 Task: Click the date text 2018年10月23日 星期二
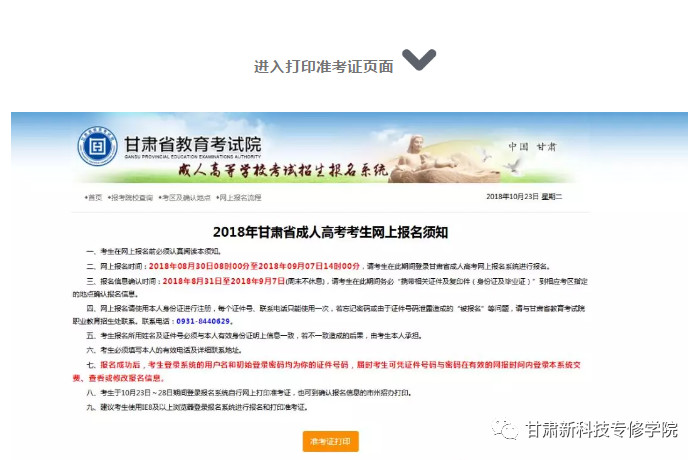(524, 197)
